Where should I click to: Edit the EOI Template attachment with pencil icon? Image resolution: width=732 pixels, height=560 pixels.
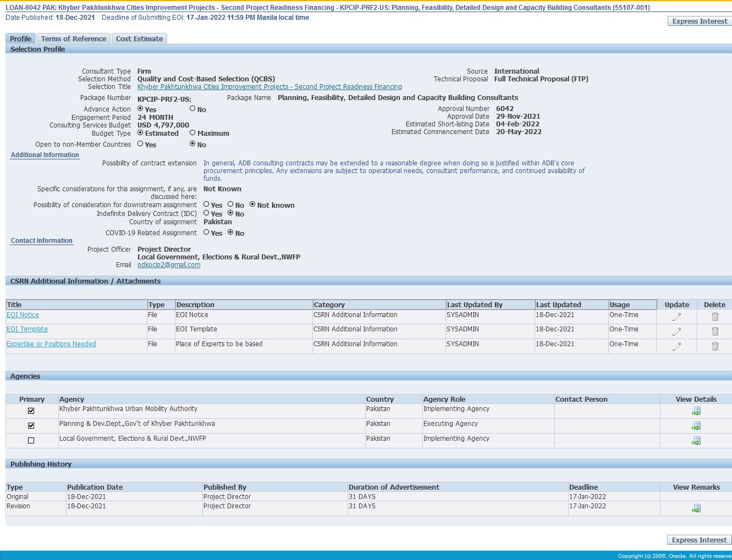point(676,331)
